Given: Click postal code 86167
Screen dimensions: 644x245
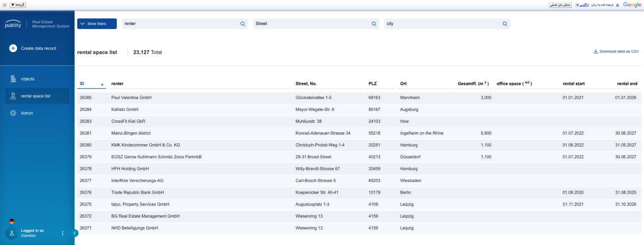Looking at the screenshot, I should pos(374,110).
